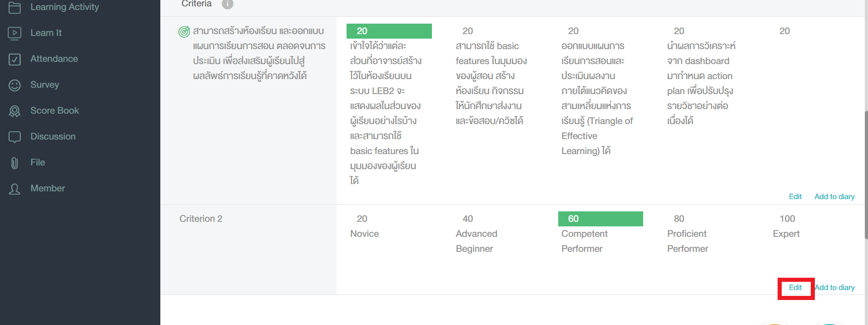Select the Discussion chat bubble icon
The image size is (868, 325).
[x=14, y=136]
